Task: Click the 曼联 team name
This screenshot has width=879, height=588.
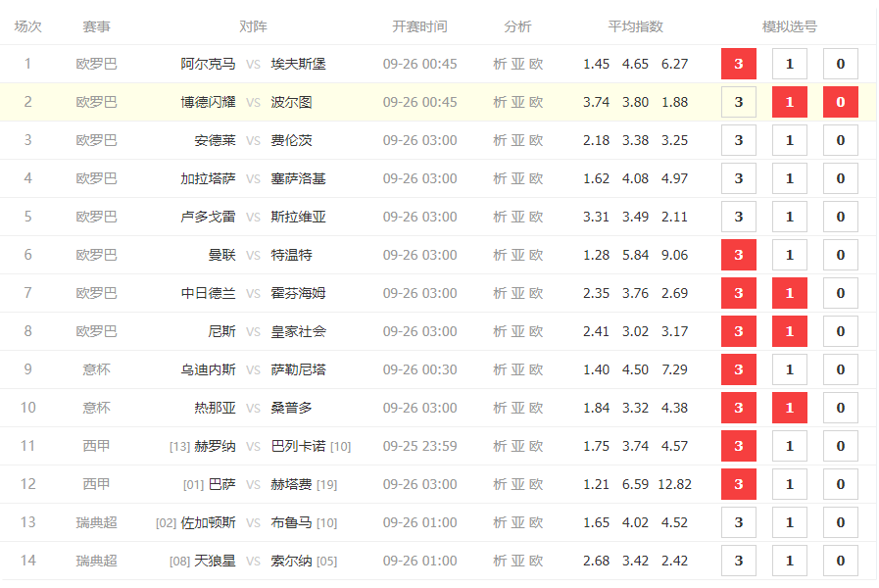Action: pos(221,255)
